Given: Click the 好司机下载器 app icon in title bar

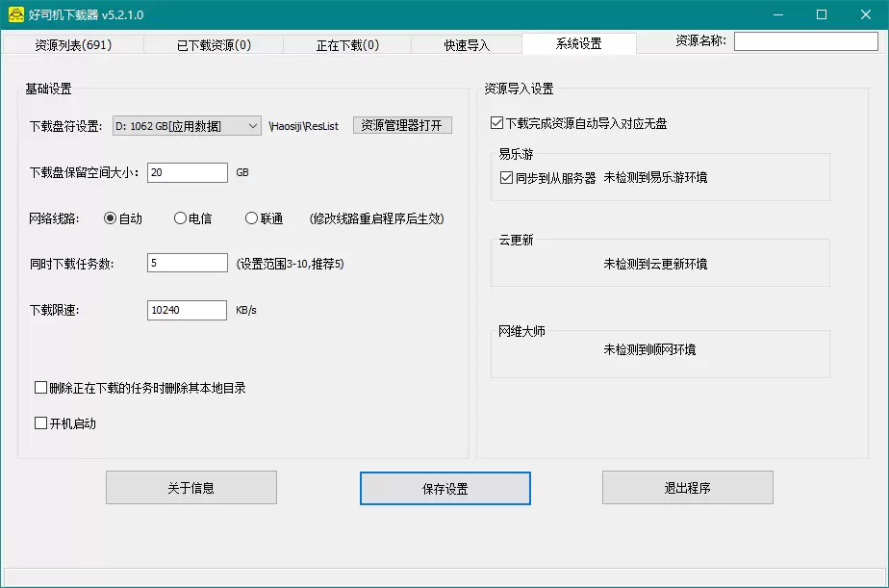Looking at the screenshot, I should tap(15, 14).
